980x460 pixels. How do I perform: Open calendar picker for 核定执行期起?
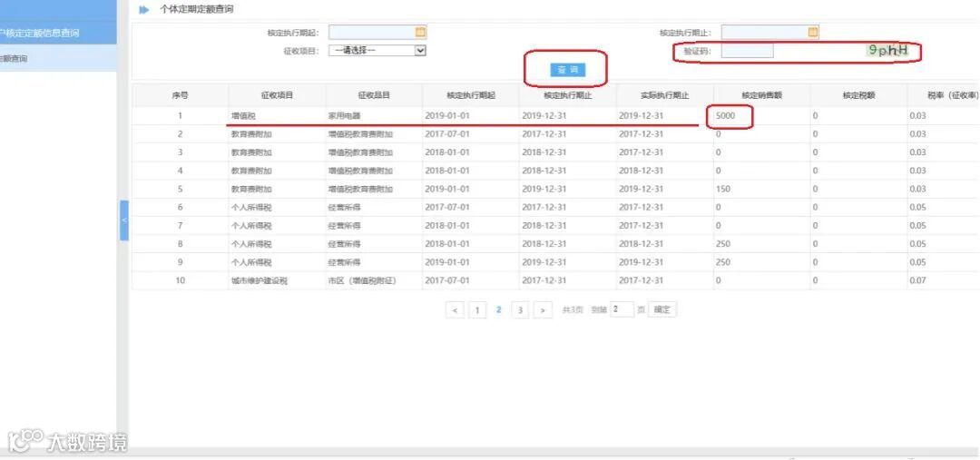(x=420, y=32)
